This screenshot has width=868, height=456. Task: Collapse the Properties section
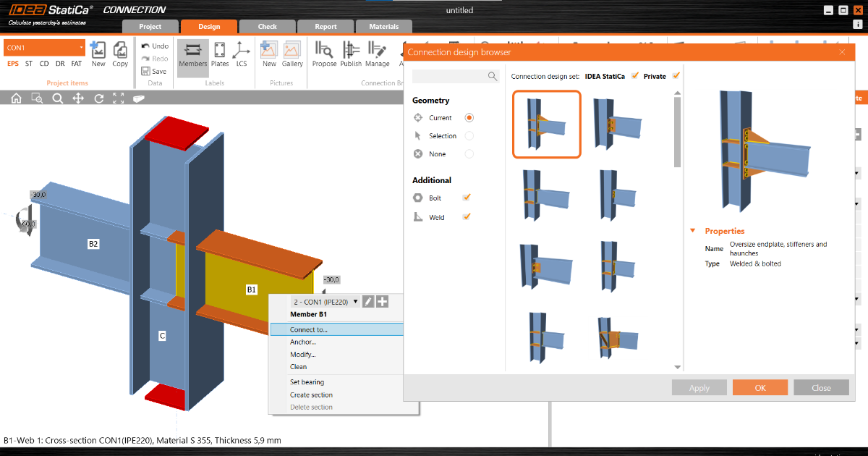pos(693,231)
